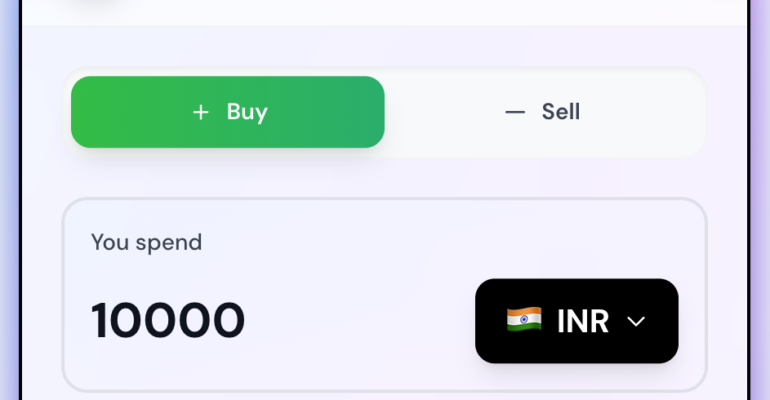The width and height of the screenshot is (770, 400).
Task: Choose Buy in the Buy/Sell segmented control
Action: click(x=228, y=112)
